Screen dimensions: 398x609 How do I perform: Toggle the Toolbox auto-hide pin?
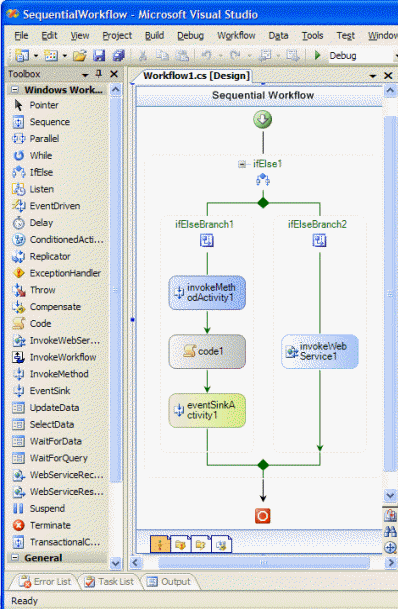tap(99, 73)
